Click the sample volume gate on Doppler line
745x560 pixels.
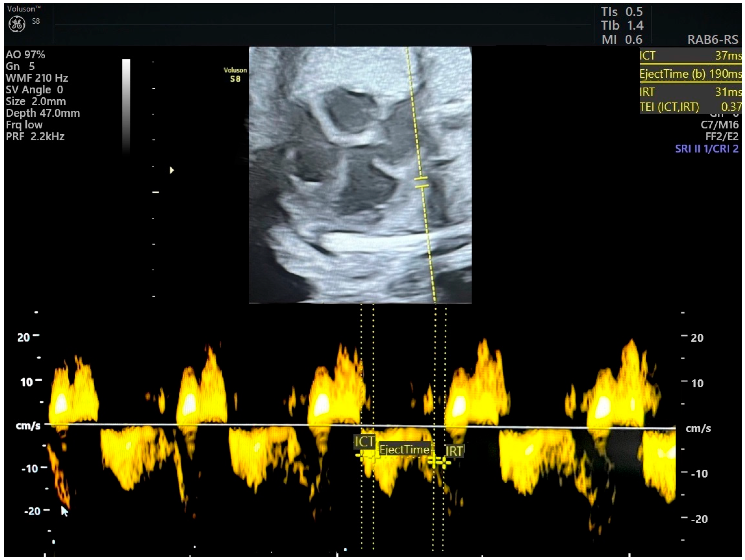[x=421, y=182]
